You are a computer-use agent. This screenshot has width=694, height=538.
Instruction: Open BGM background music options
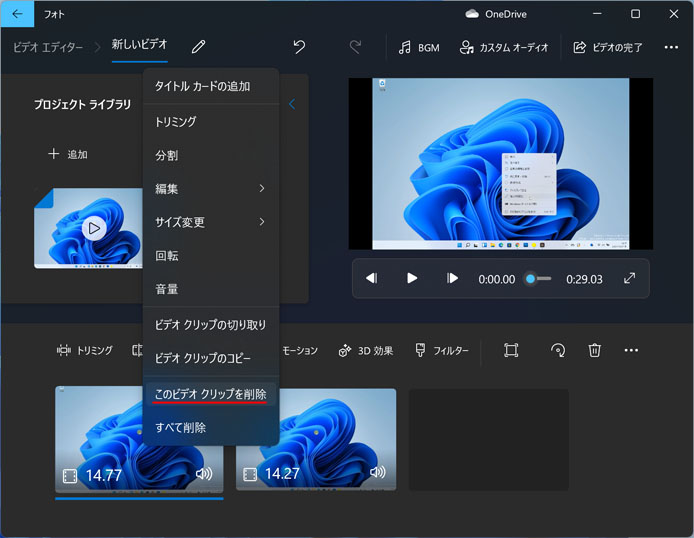pos(419,47)
